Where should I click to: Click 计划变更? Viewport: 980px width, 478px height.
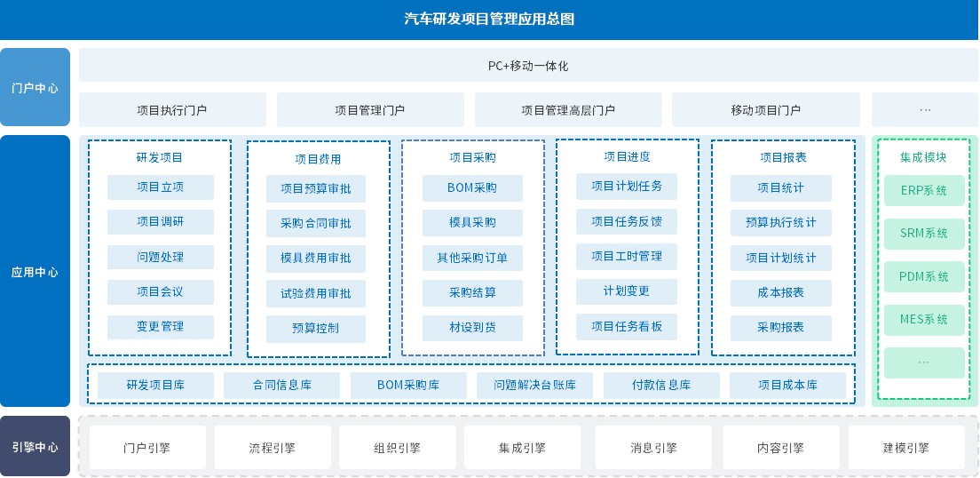627,291
